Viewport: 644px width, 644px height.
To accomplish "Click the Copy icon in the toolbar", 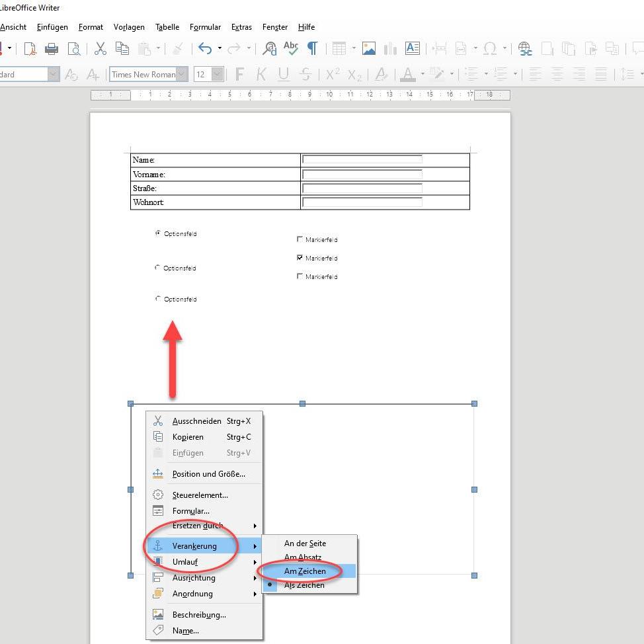I will [x=122, y=48].
